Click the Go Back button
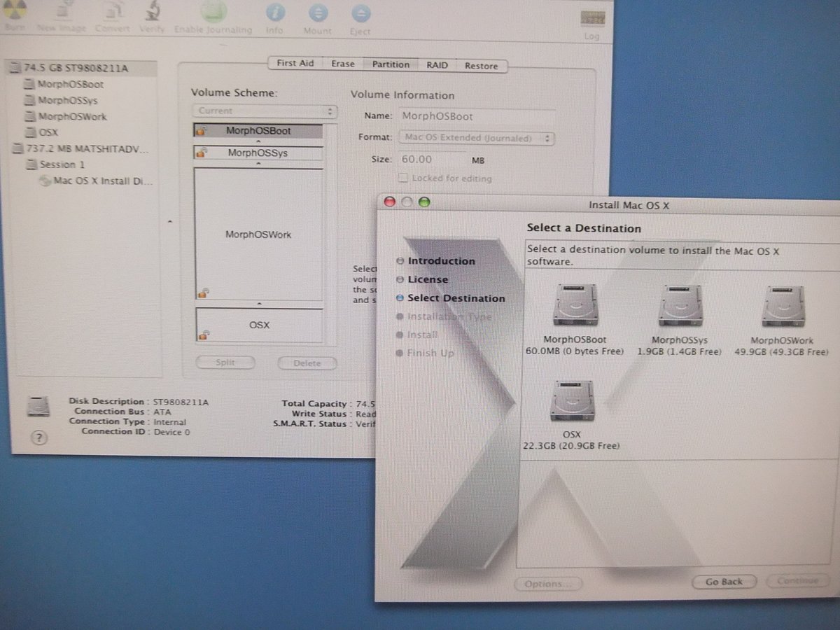840x630 pixels. [724, 582]
